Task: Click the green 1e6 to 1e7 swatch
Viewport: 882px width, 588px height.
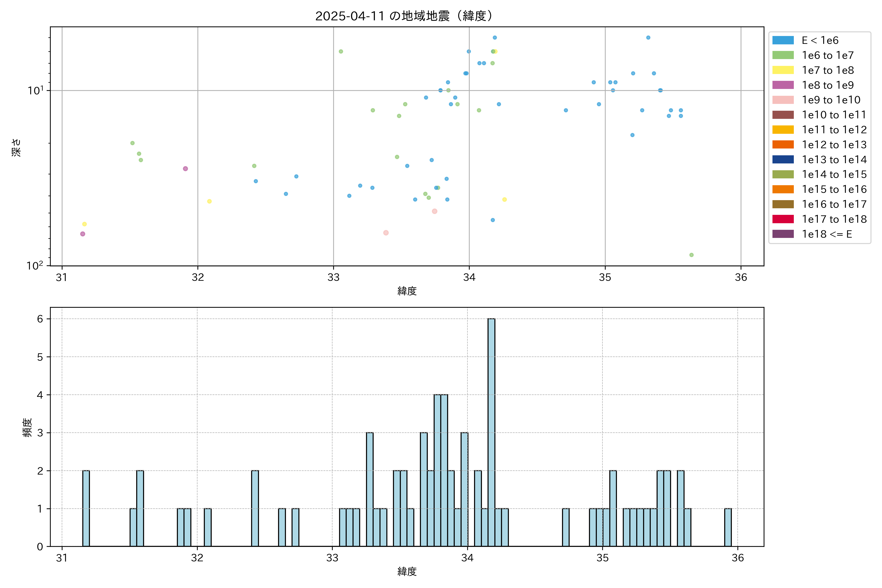Action: point(783,55)
